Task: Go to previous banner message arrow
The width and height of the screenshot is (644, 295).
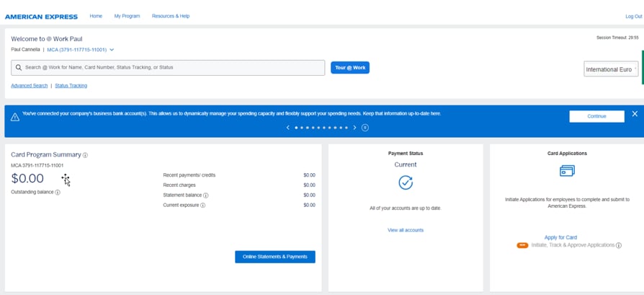Action: pyautogui.click(x=288, y=128)
